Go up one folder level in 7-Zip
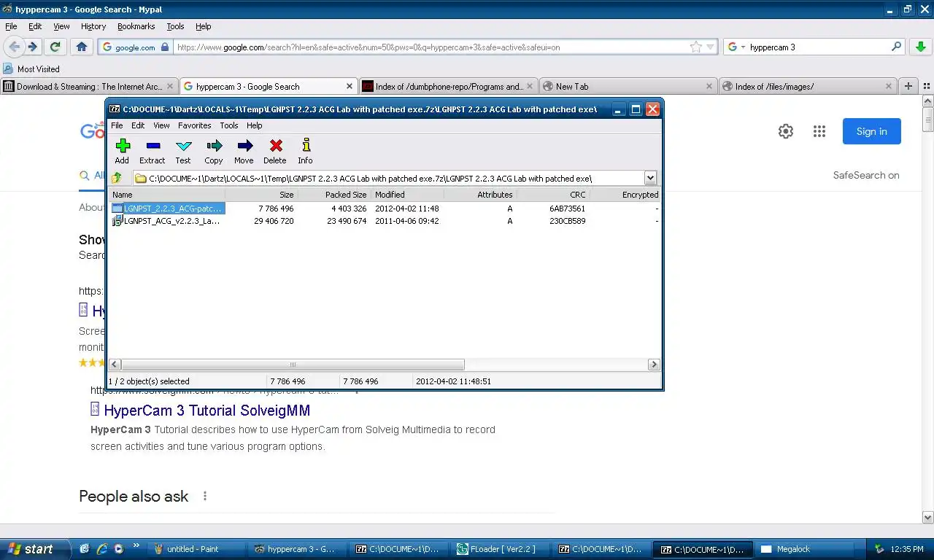Image resolution: width=934 pixels, height=560 pixels. click(x=117, y=178)
